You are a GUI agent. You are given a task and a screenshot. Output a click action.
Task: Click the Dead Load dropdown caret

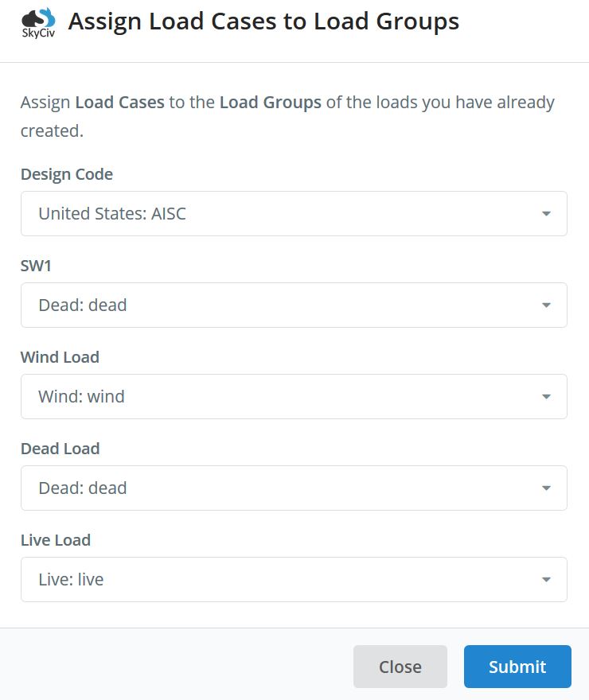click(x=546, y=488)
